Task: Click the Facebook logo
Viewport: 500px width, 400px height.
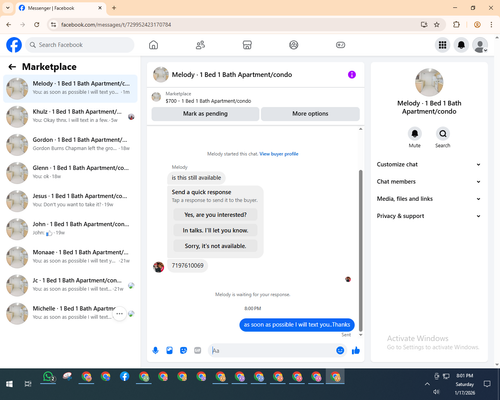Action: click(x=14, y=45)
